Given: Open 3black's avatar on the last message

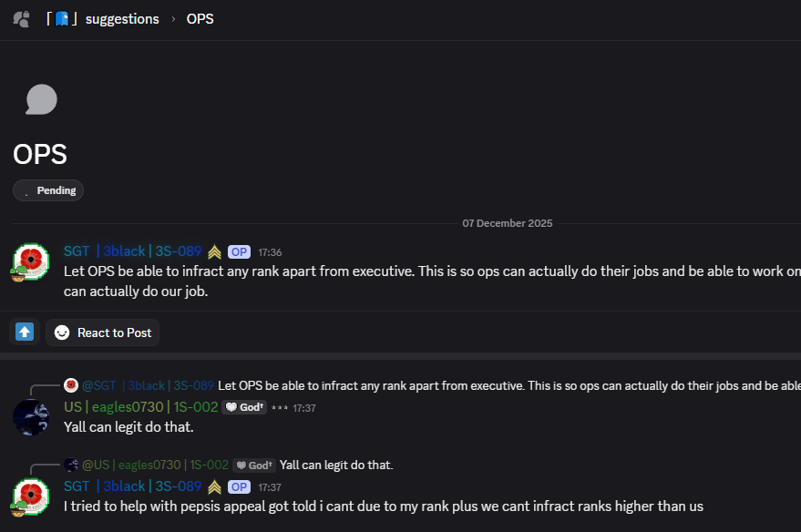Looking at the screenshot, I should coord(30,496).
